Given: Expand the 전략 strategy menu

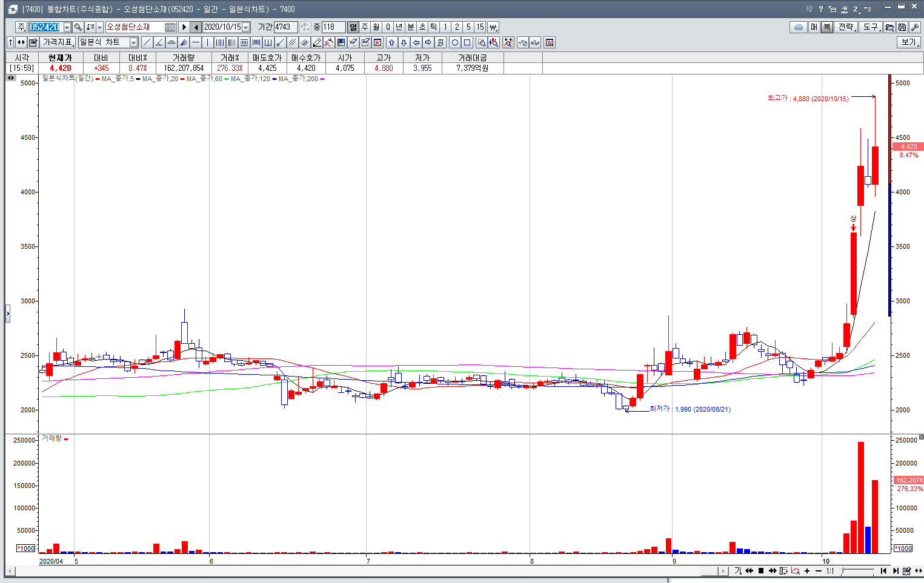Looking at the screenshot, I should tap(846, 27).
